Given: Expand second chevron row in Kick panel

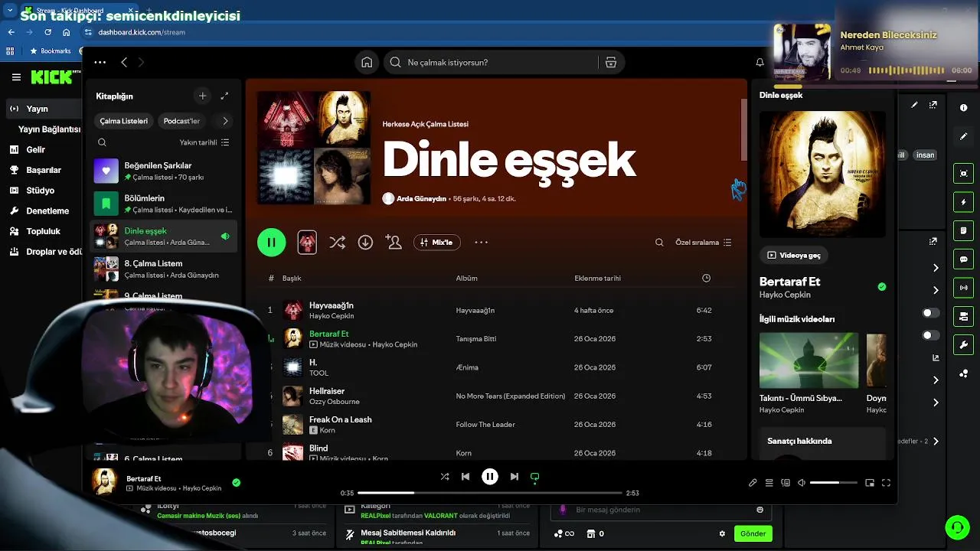Looking at the screenshot, I should click(x=936, y=290).
